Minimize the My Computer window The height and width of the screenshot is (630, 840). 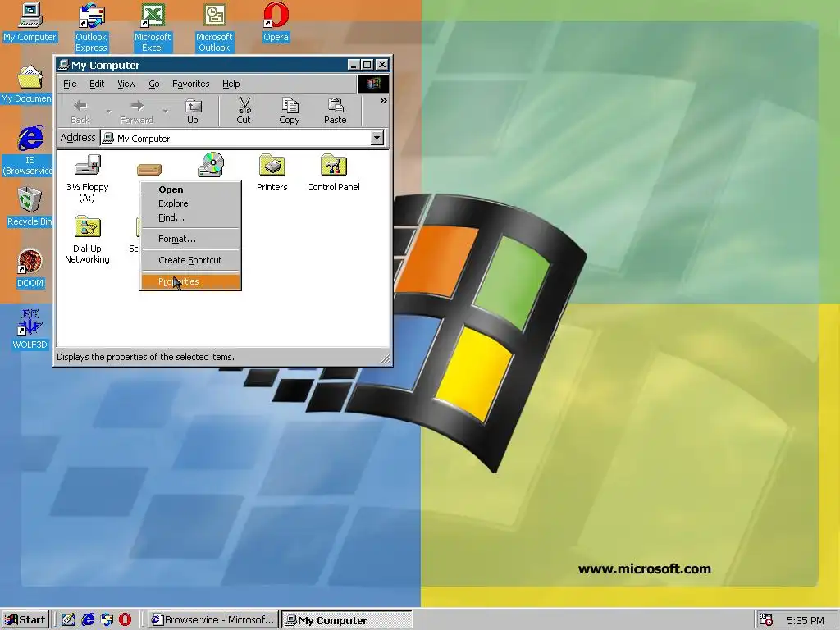coord(354,65)
